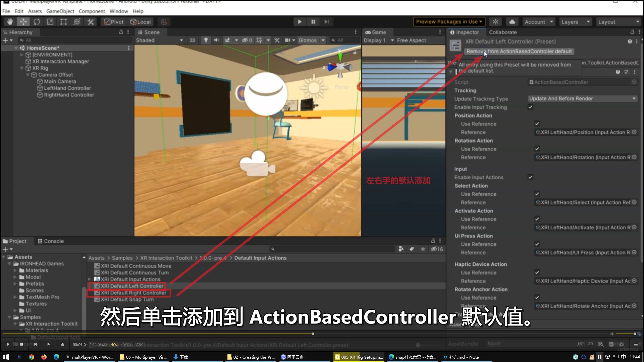Open Inspector preset help icon
The width and height of the screenshot is (644, 362).
coord(630,42)
